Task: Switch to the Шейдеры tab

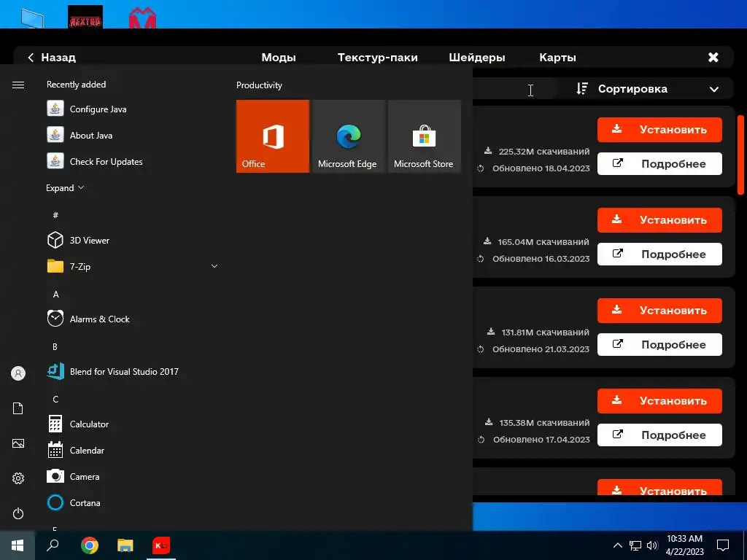Action: pos(477,58)
